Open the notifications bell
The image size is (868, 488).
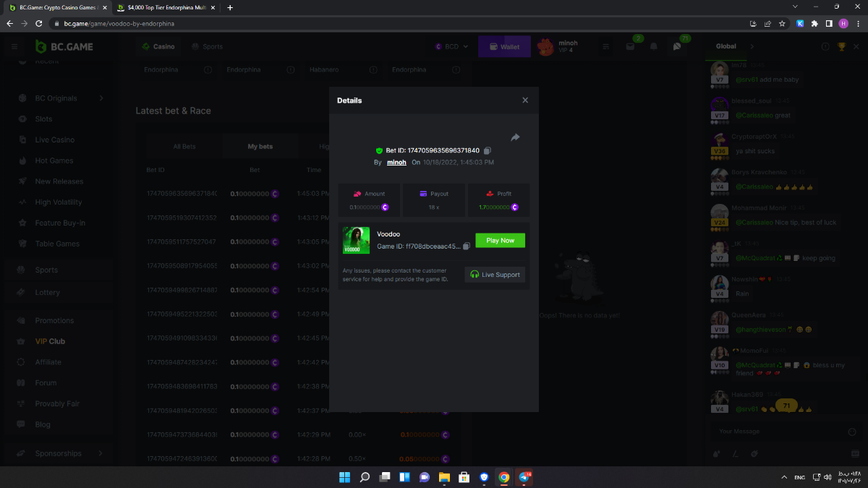pyautogui.click(x=654, y=47)
